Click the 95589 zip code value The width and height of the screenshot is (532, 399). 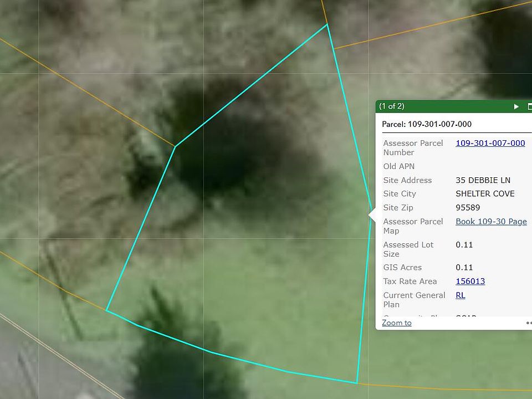[x=468, y=208]
